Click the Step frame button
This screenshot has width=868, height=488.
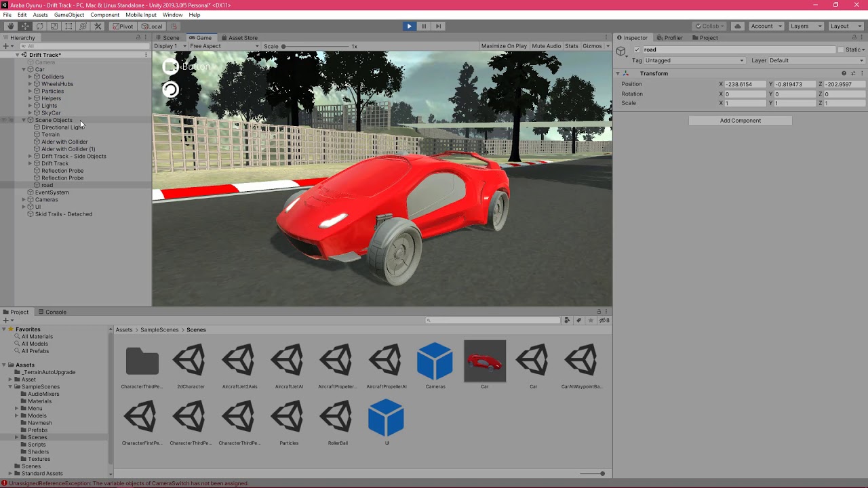pos(438,26)
